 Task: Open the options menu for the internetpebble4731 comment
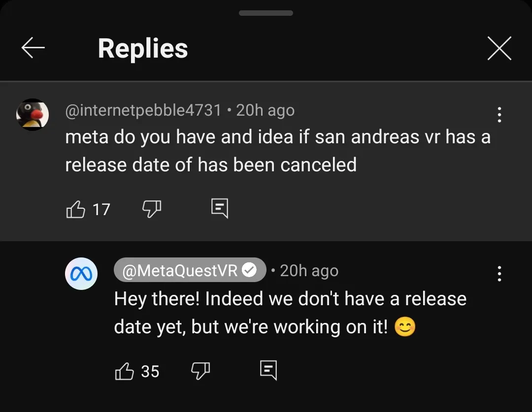tap(499, 115)
